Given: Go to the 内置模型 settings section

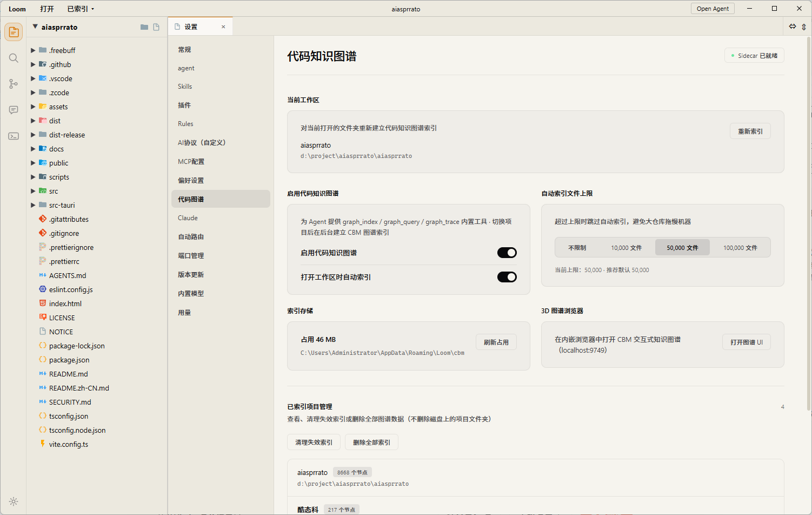Looking at the screenshot, I should point(221,293).
